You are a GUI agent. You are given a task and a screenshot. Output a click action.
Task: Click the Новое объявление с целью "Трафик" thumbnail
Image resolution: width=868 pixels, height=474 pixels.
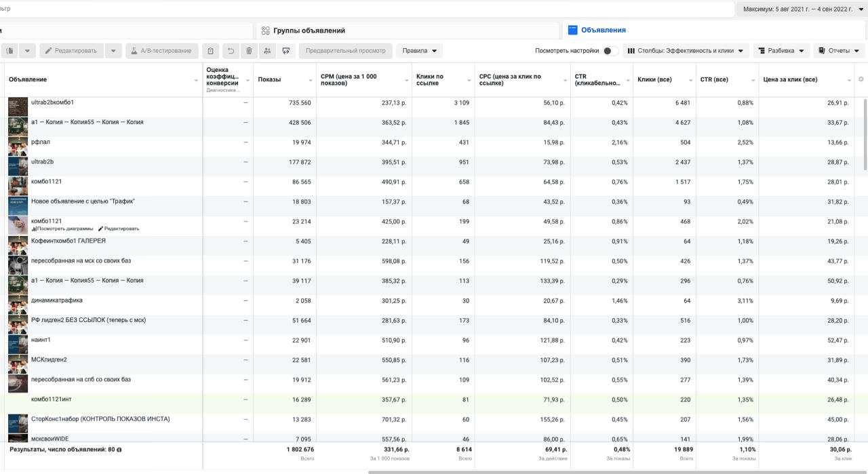(18, 205)
